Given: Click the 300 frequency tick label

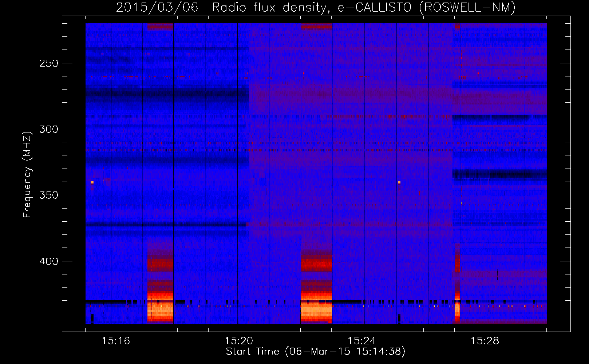Looking at the screenshot, I should (48, 129).
